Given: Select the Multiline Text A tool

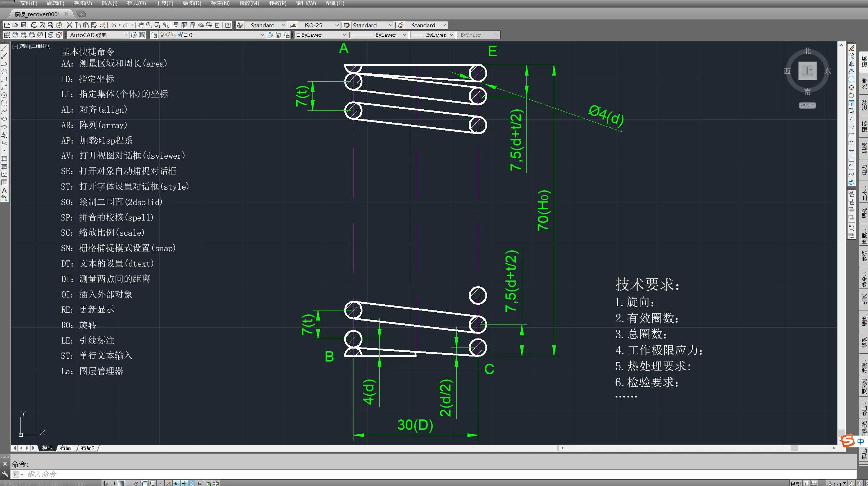Looking at the screenshot, I should tap(4, 190).
